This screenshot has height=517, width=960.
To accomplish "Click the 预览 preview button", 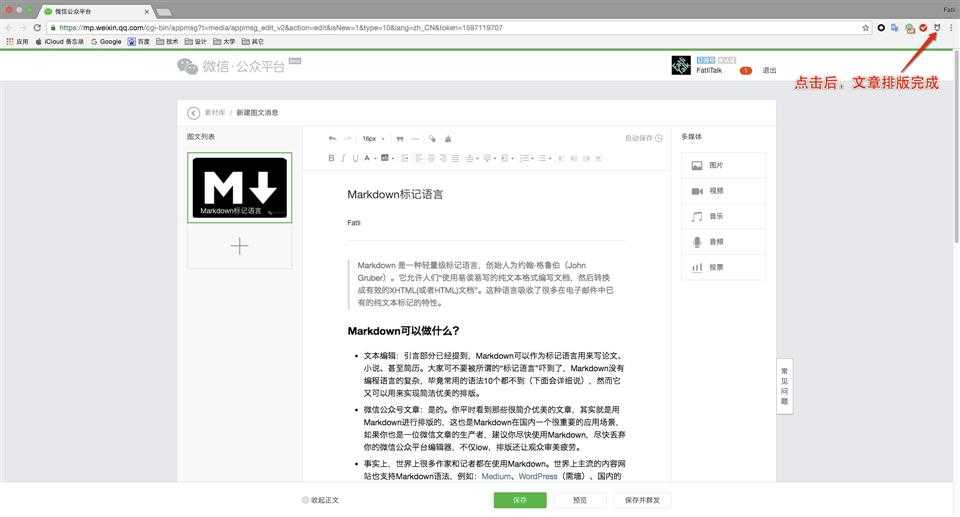I will coord(580,500).
